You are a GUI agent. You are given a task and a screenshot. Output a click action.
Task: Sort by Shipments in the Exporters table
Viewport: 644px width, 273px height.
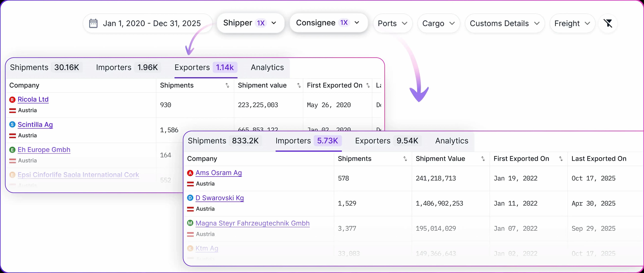click(x=227, y=85)
